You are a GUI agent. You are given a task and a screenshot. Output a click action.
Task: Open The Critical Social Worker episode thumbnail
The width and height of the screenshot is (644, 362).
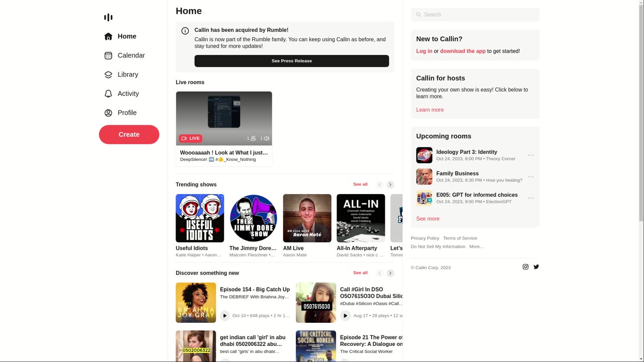click(x=316, y=346)
